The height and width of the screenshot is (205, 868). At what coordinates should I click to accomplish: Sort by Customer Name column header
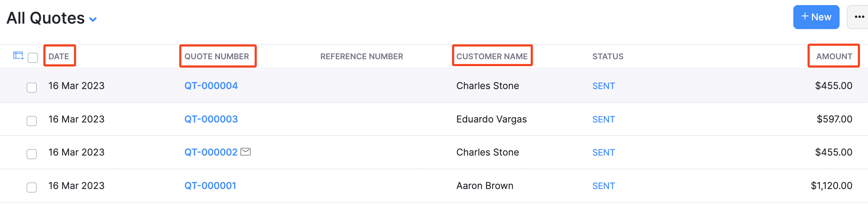[492, 56]
